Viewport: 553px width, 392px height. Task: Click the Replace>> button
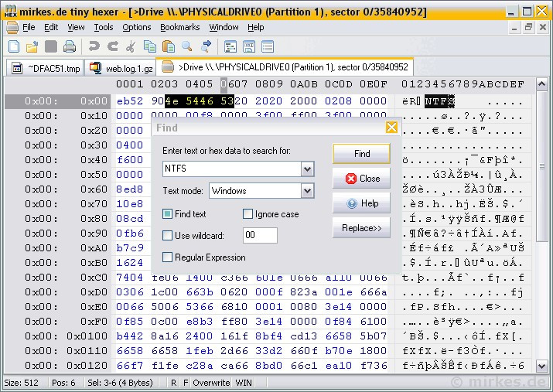361,228
